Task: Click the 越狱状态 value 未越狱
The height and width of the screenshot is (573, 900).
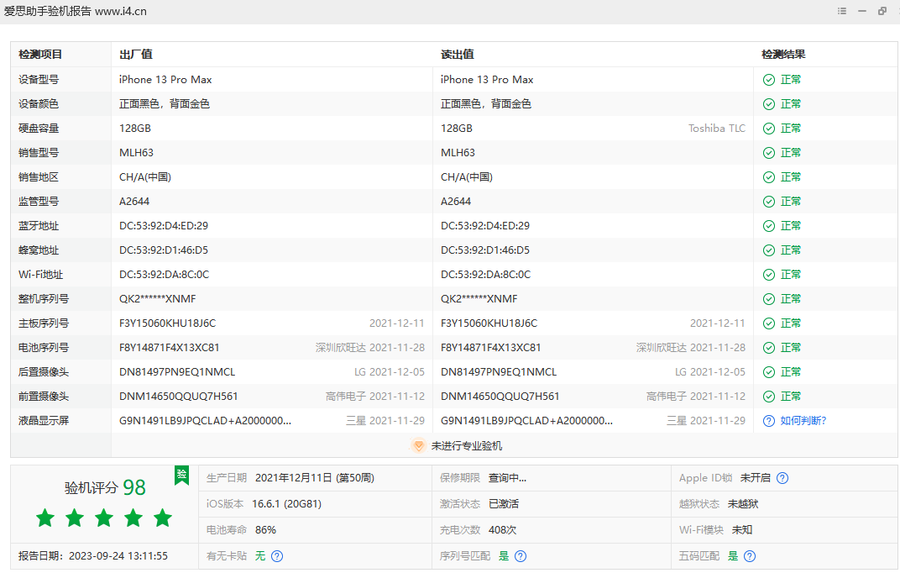Action: coord(743,504)
